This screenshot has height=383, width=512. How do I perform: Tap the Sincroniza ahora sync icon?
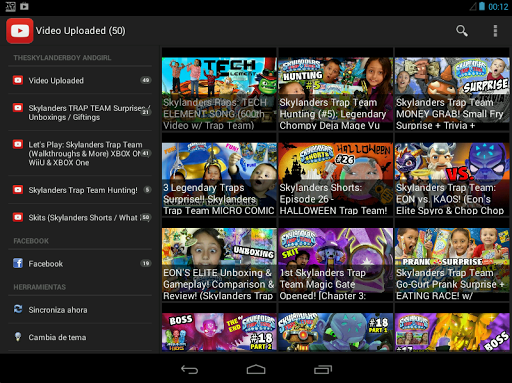(x=18, y=309)
